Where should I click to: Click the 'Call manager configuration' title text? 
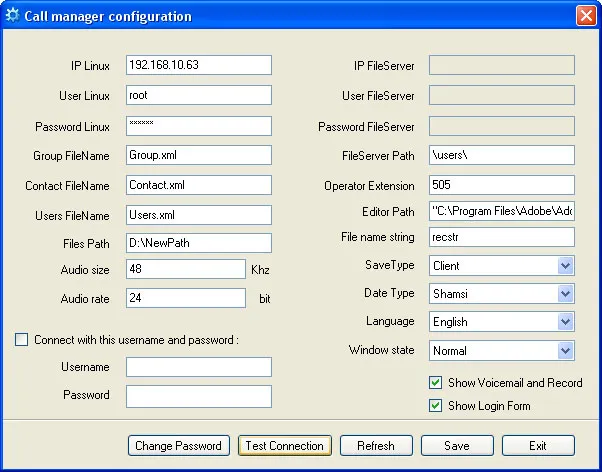pyautogui.click(x=108, y=16)
